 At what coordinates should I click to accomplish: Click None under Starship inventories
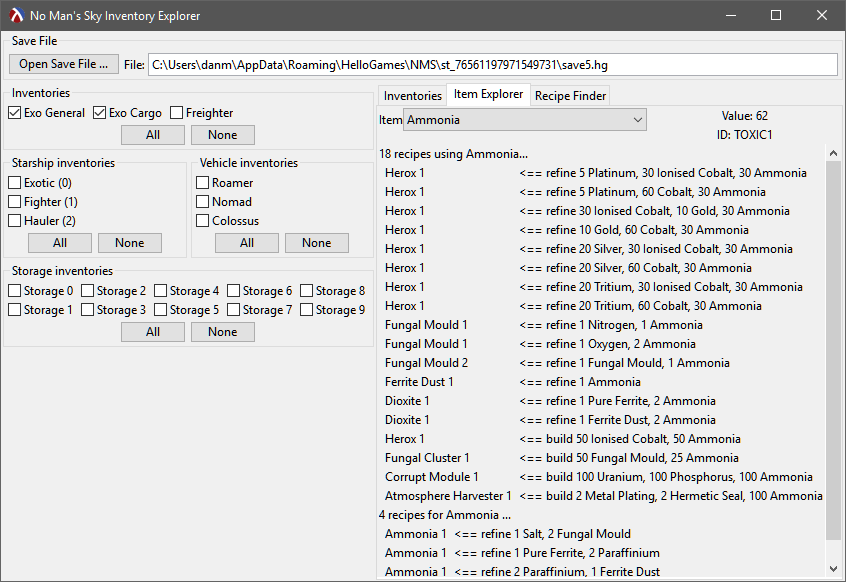[129, 243]
